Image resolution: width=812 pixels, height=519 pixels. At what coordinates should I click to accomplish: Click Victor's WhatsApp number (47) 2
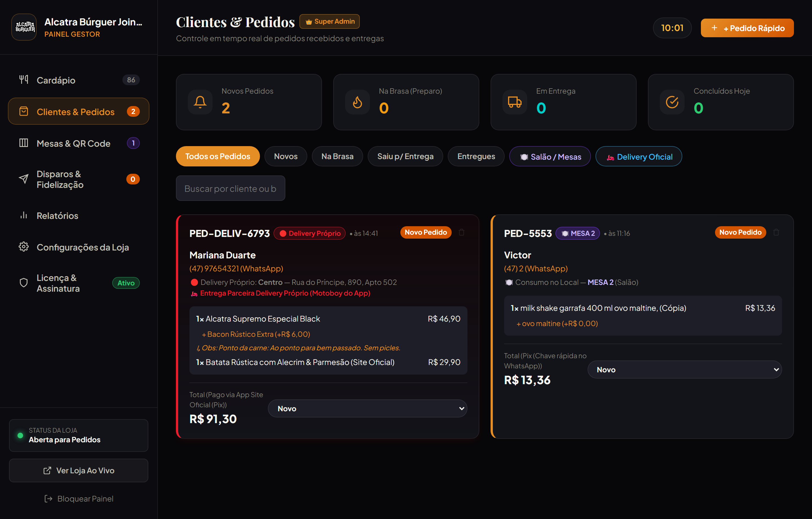pyautogui.click(x=536, y=269)
